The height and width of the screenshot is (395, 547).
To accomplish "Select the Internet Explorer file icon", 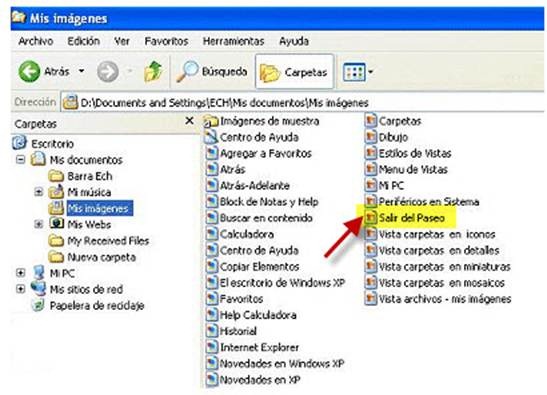I will (211, 347).
